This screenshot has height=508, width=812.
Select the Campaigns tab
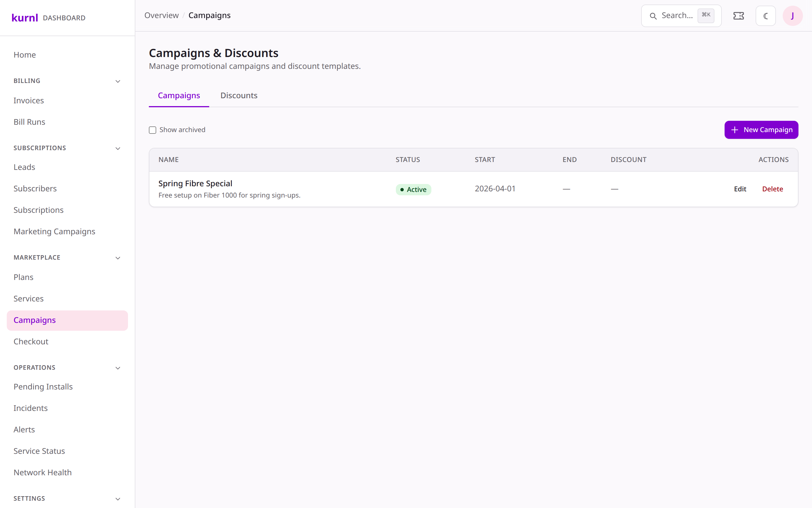click(179, 95)
